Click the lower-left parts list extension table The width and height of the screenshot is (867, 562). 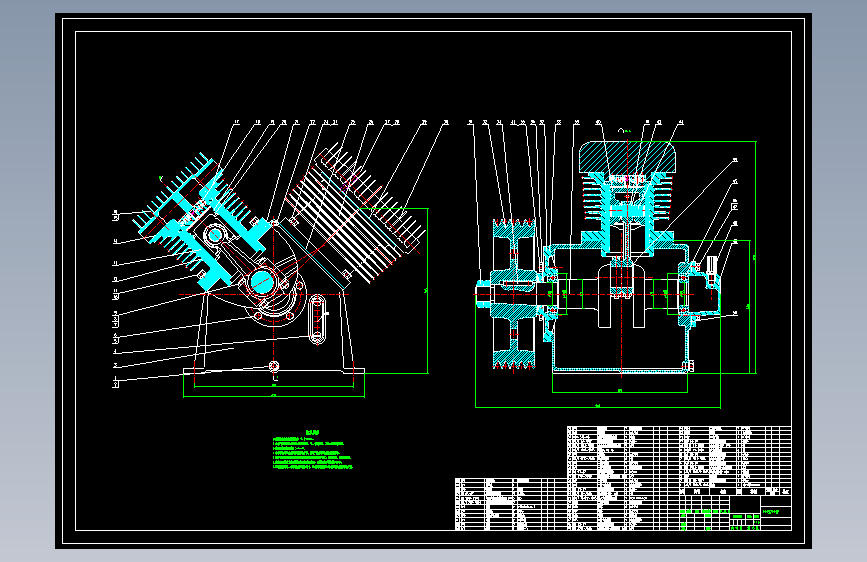click(511, 504)
